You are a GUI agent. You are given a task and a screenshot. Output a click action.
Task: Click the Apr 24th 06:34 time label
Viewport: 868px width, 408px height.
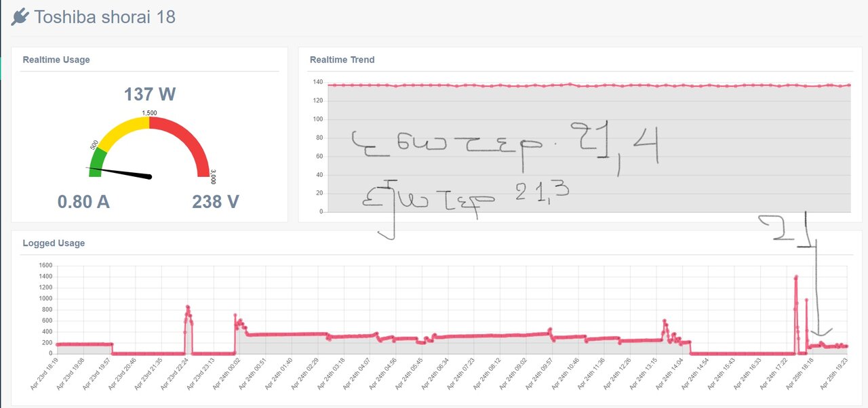435,373
